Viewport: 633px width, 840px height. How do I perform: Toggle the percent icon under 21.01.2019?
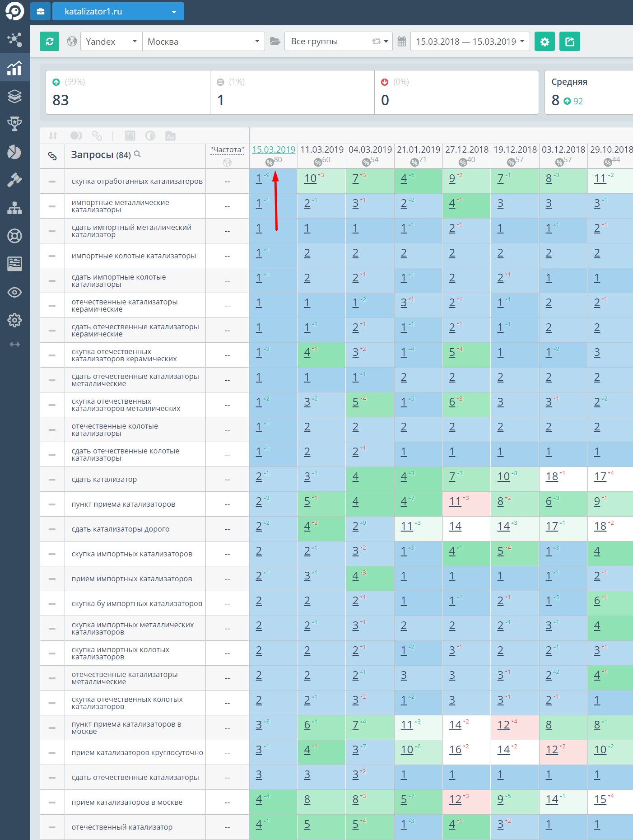(414, 162)
